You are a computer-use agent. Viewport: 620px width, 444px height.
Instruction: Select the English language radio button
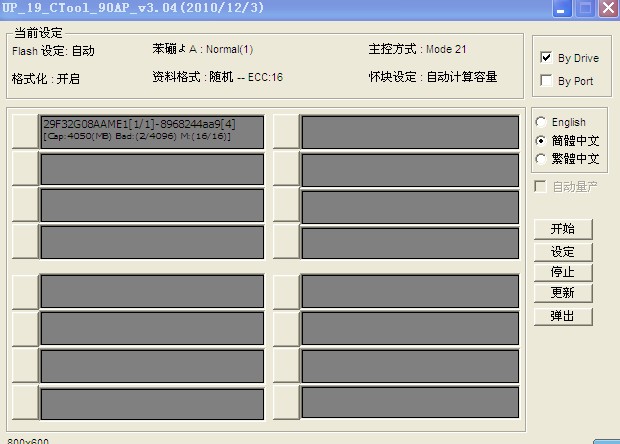tap(541, 122)
